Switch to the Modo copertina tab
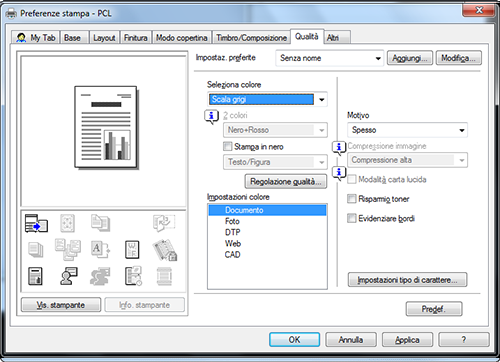The width and height of the screenshot is (500, 362). click(182, 38)
